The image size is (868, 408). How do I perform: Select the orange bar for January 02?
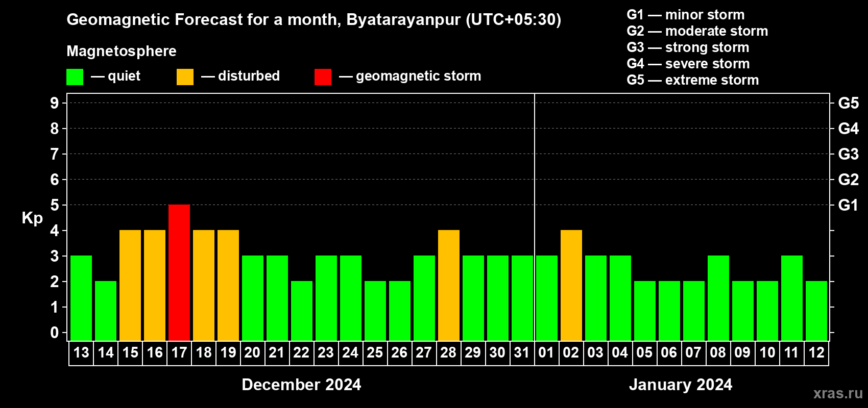tap(571, 286)
